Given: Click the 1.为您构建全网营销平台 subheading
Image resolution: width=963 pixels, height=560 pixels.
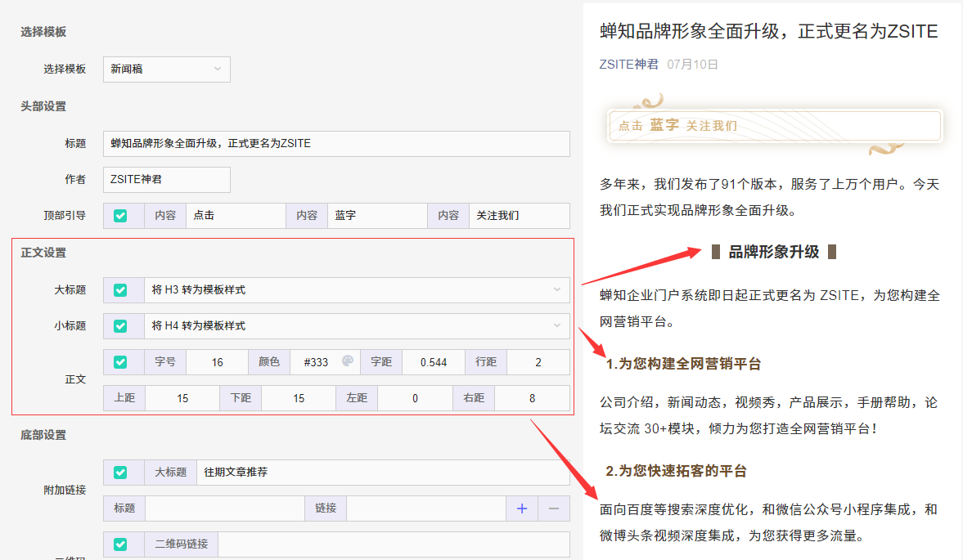Looking at the screenshot, I should (683, 365).
